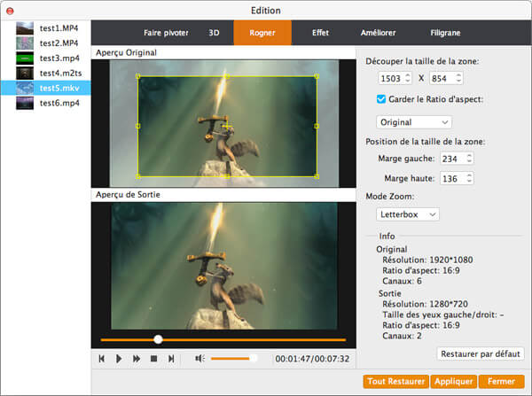Step the Marge haute 136 value
The height and width of the screenshot is (396, 532).
click(x=469, y=178)
